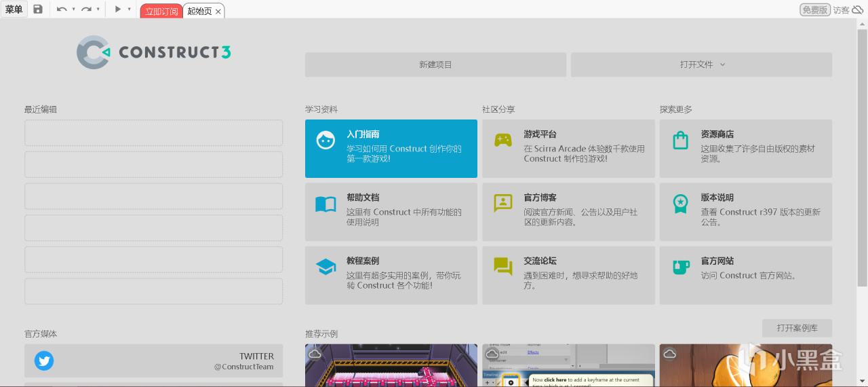Open the @ConstructTeam Twitter link
868x387 pixels.
click(x=244, y=367)
